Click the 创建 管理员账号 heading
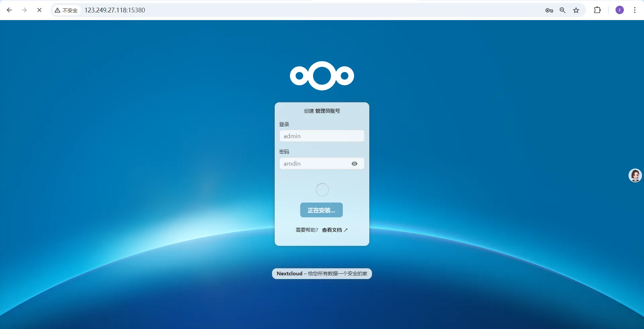 [322, 111]
